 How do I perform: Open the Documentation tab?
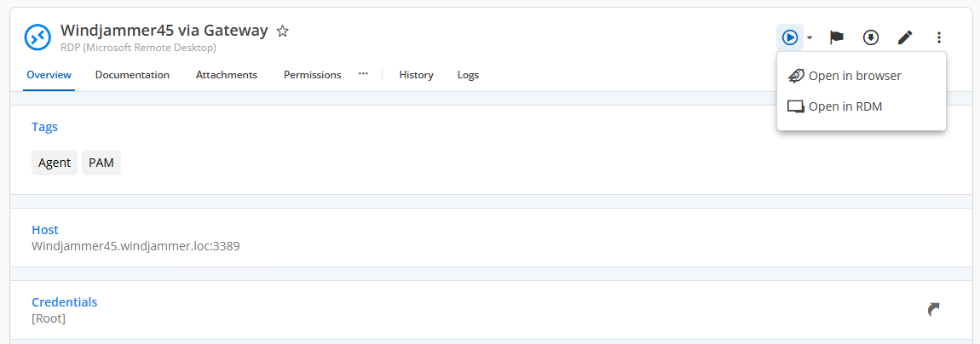pos(132,75)
